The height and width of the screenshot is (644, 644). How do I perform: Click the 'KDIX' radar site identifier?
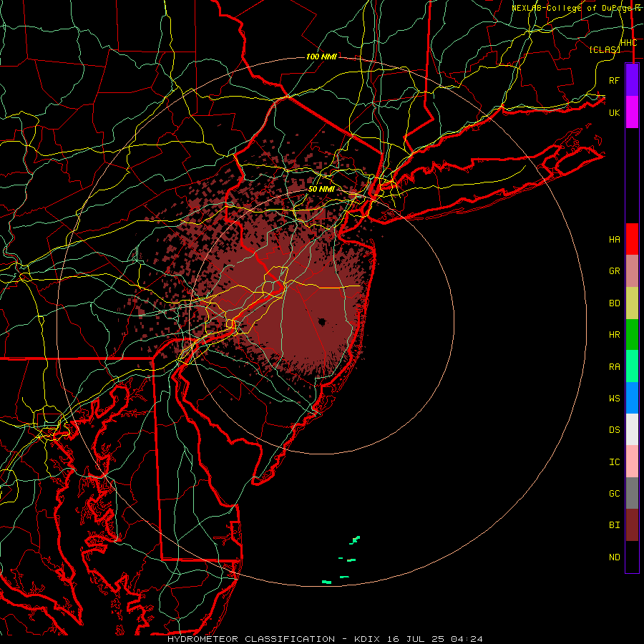367,639
